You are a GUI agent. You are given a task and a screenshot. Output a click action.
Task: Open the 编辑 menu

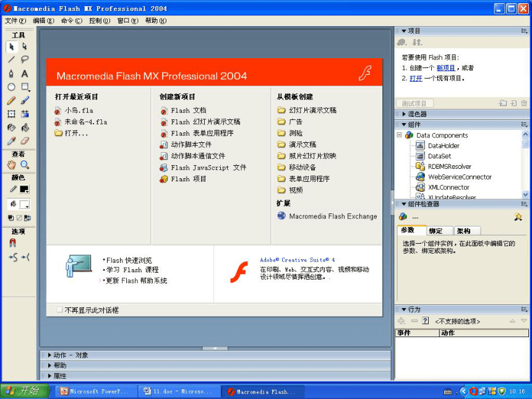(43, 20)
